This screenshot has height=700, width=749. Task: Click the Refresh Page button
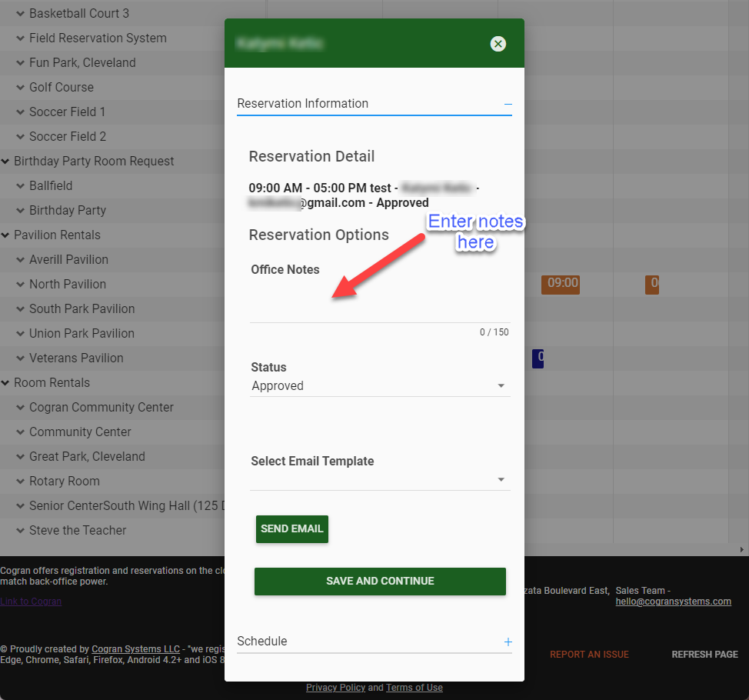point(704,655)
